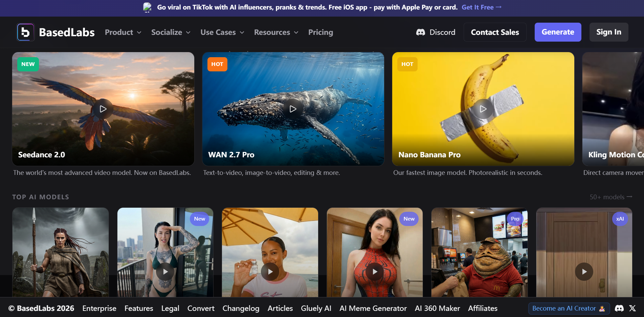Play the tattooed woman balcony video
This screenshot has height=317, width=644.
click(165, 272)
